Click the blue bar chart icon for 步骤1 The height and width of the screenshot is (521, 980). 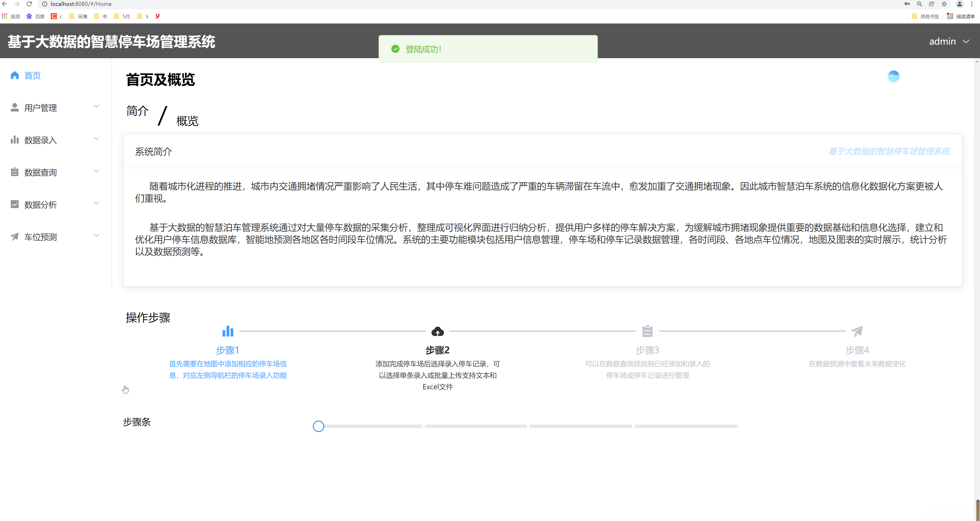[228, 331]
